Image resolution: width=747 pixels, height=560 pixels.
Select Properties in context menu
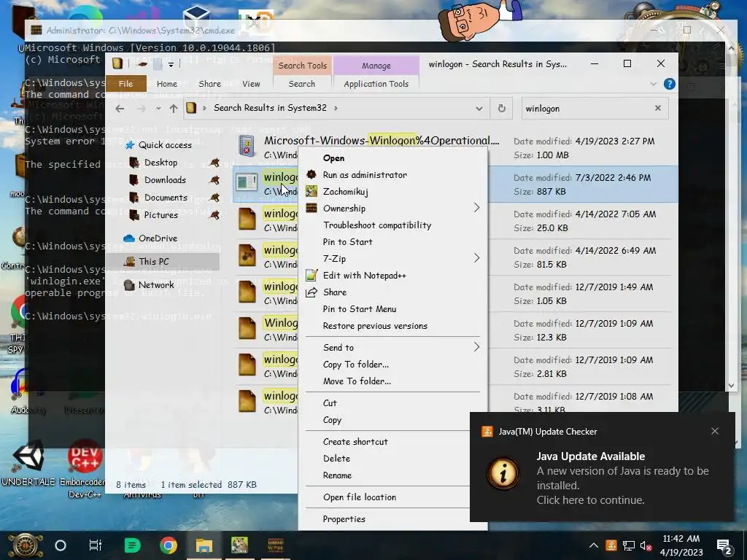coord(344,519)
